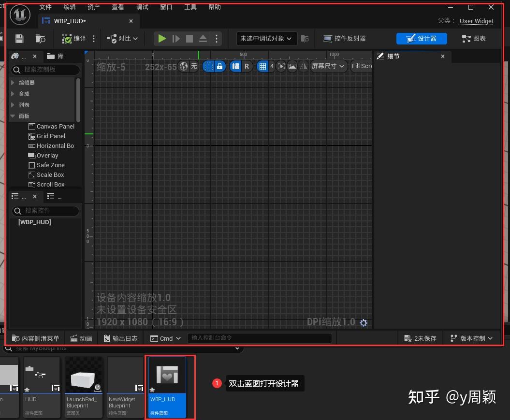Toggle grid snapping in the designer viewport
Image resolution: width=510 pixels, height=420 pixels.
point(262,66)
